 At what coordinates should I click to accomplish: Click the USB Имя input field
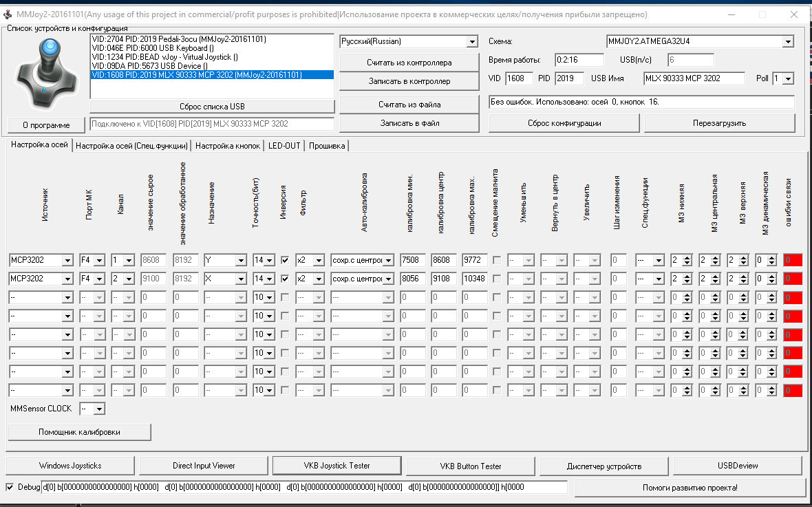(x=694, y=78)
